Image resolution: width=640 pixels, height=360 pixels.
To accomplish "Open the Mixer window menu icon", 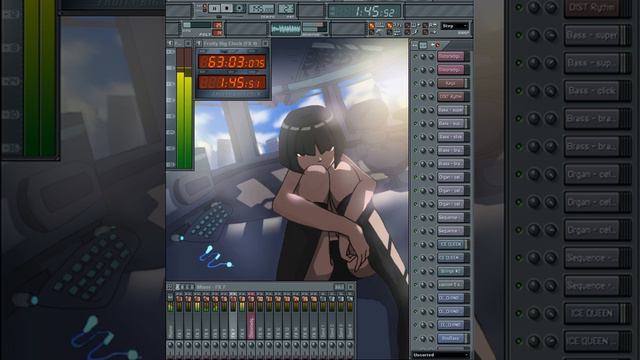I will 170,287.
